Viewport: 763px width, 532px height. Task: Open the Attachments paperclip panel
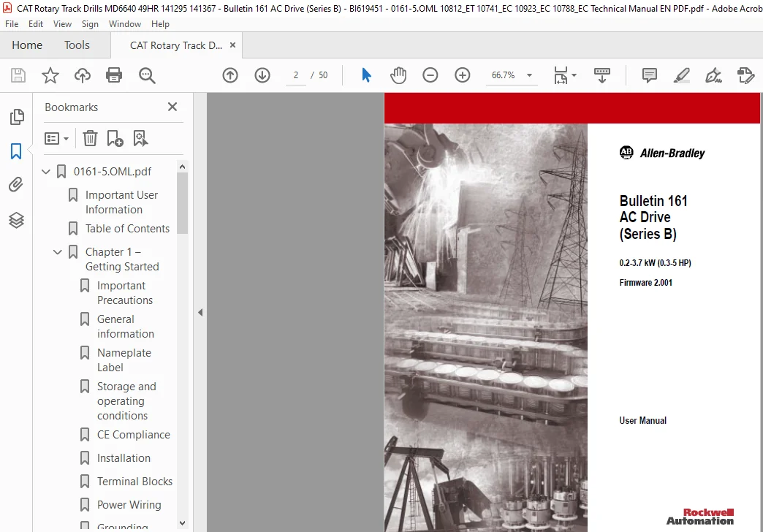pos(16,185)
